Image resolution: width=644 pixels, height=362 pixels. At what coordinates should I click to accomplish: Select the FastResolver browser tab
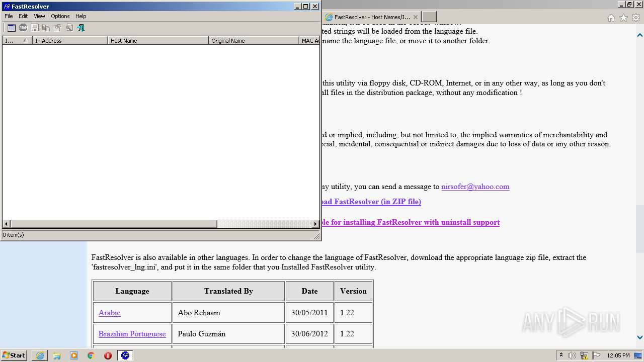371,17
